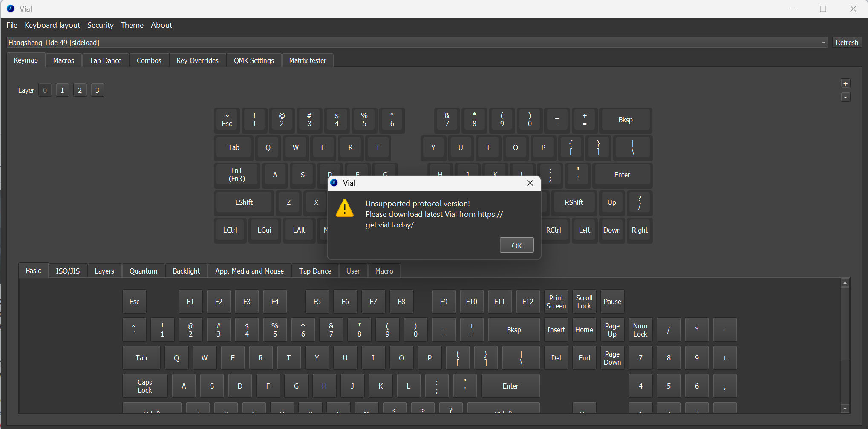Click the Refresh button
This screenshot has width=868, height=429.
point(847,43)
